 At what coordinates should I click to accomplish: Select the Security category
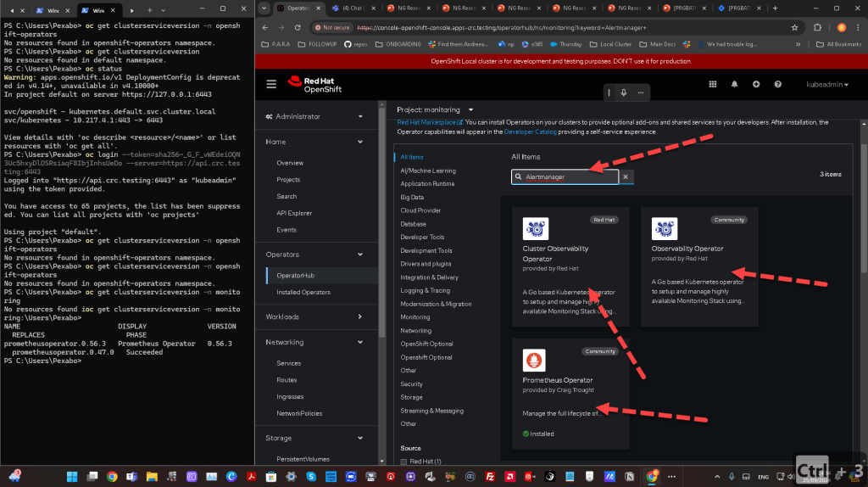pos(411,384)
